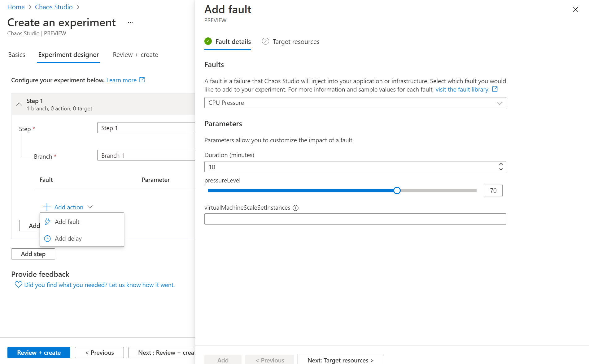Click the green checkmark Fault details step
This screenshot has width=589, height=364.
point(208,41)
